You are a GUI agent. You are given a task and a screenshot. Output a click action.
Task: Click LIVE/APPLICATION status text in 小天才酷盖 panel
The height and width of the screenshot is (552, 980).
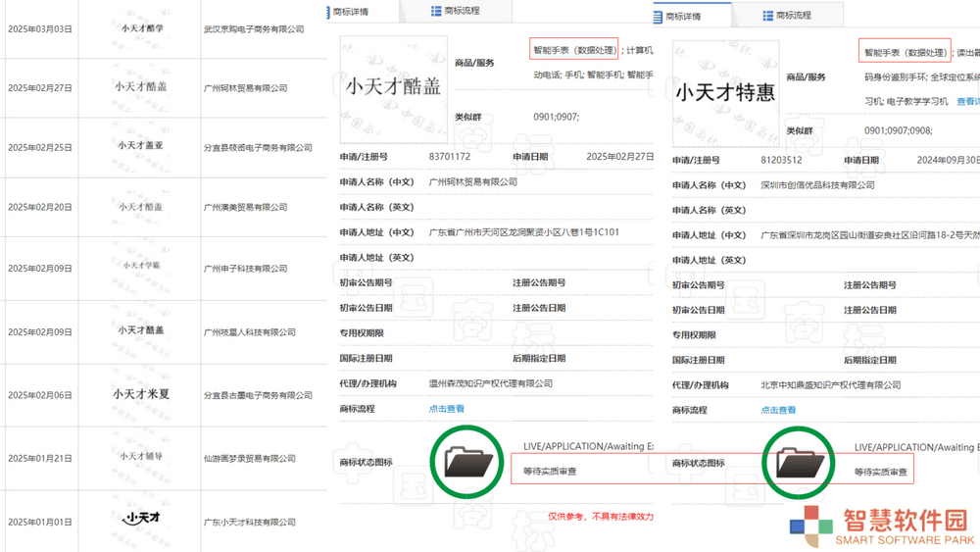(588, 446)
